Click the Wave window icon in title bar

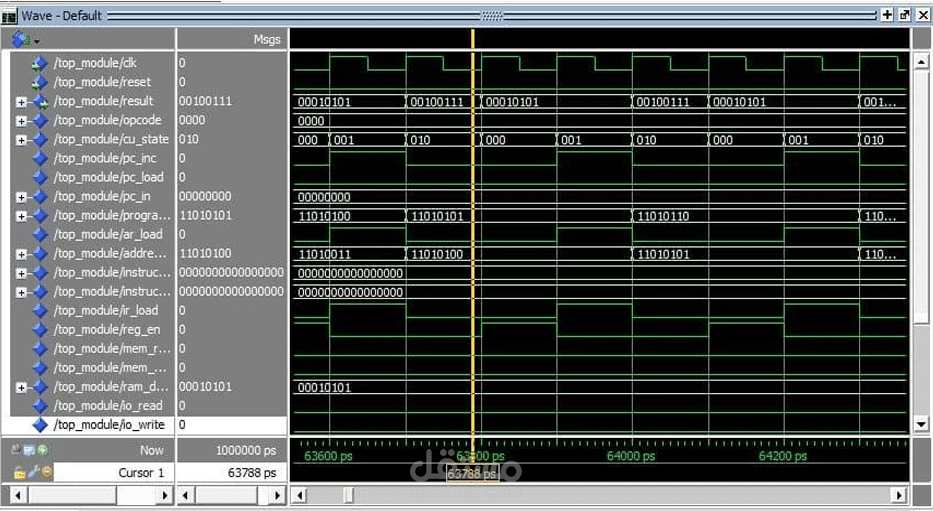point(9,15)
